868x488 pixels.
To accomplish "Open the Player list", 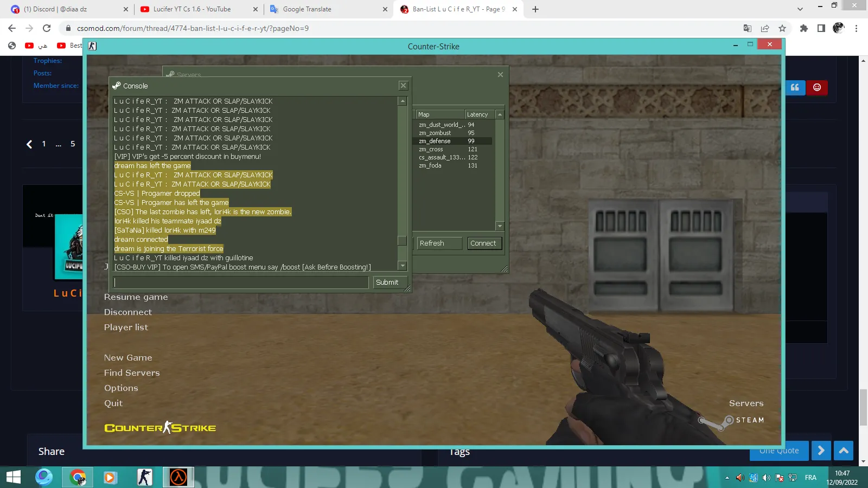I will (x=126, y=328).
